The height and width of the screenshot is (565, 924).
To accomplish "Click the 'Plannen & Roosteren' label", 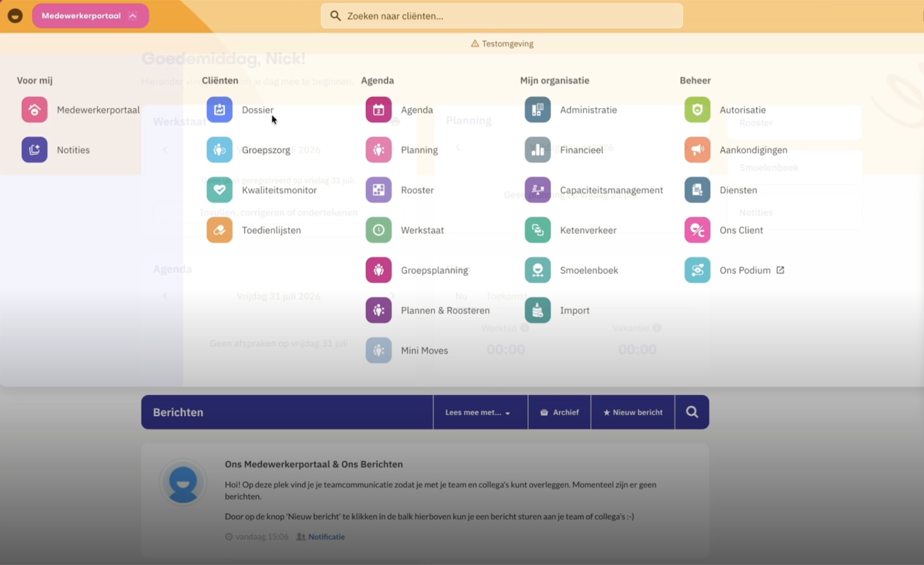I will [445, 310].
